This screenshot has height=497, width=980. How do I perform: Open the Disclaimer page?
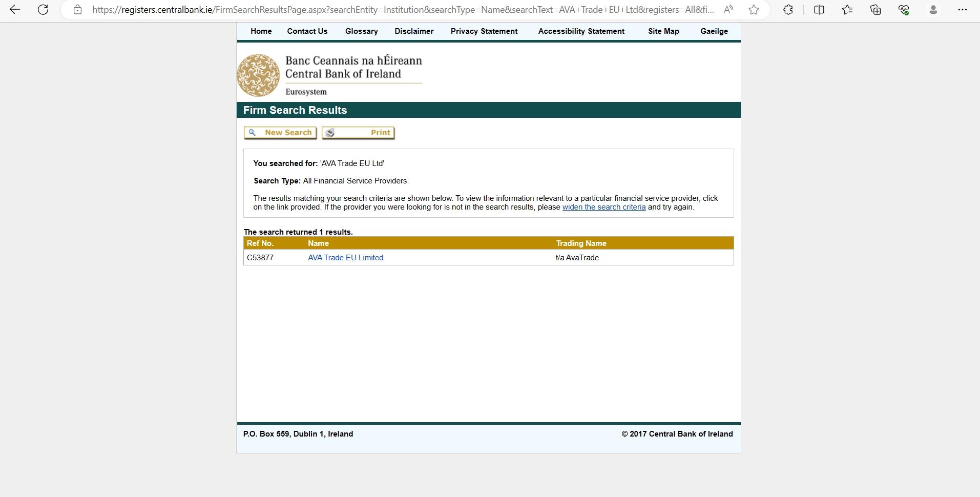[414, 31]
